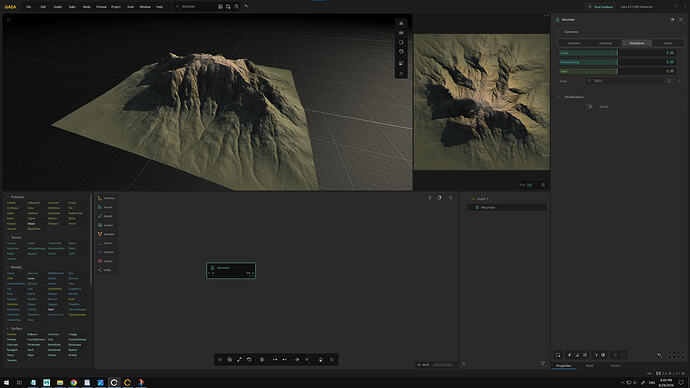Collapse the Modify node library section
The height and width of the screenshot is (388, 690).
point(8,267)
